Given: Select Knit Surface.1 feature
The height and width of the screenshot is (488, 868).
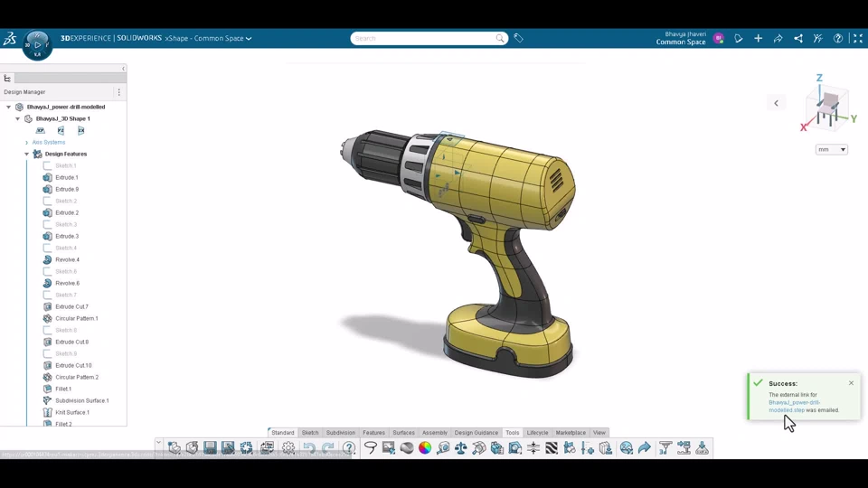Looking at the screenshot, I should pyautogui.click(x=72, y=412).
